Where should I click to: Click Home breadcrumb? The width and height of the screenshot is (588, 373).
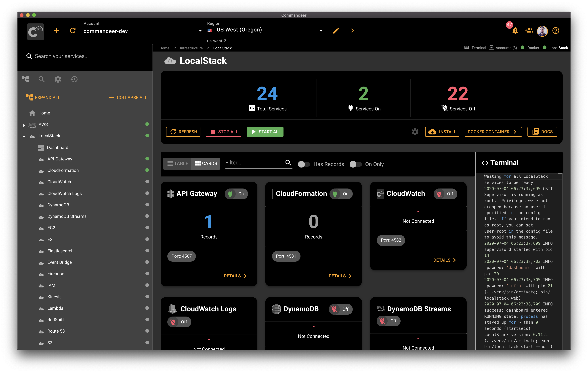164,48
